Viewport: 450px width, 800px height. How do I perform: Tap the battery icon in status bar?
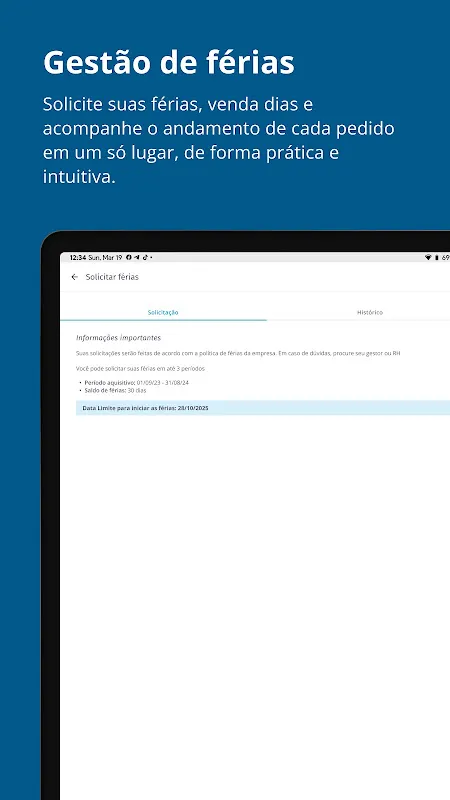[437, 258]
